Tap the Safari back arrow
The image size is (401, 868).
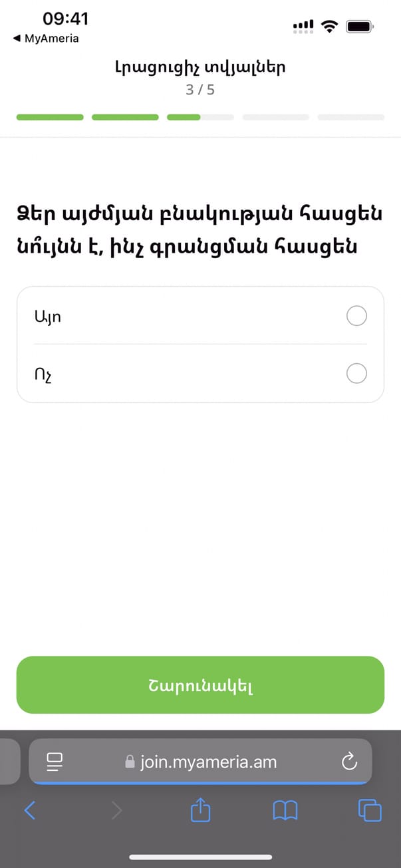coord(30,810)
